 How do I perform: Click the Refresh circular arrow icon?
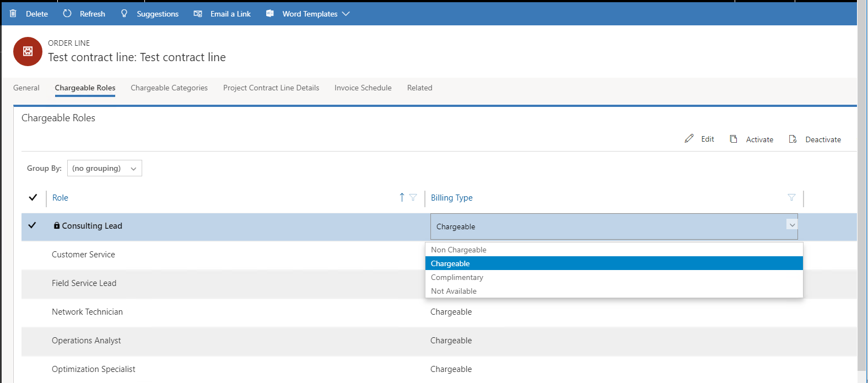point(67,13)
